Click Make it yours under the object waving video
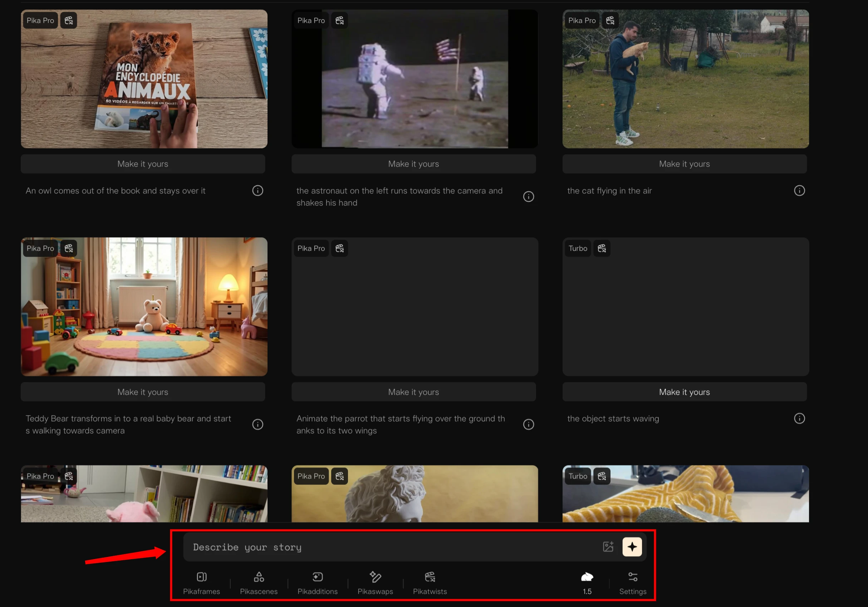 click(685, 392)
